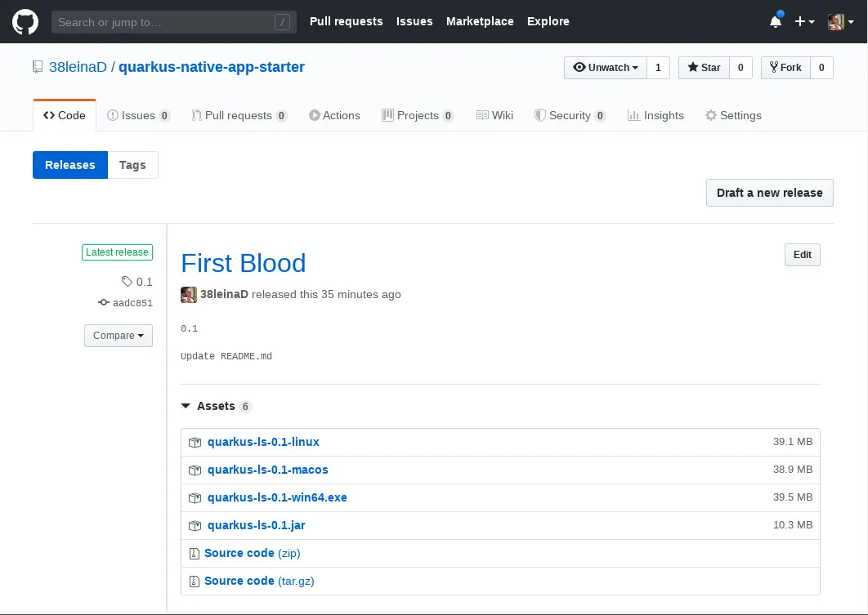Screen dimensions: 868x615
Task: Click the file icon for Source code (tar.gz)
Action: (x=195, y=582)
